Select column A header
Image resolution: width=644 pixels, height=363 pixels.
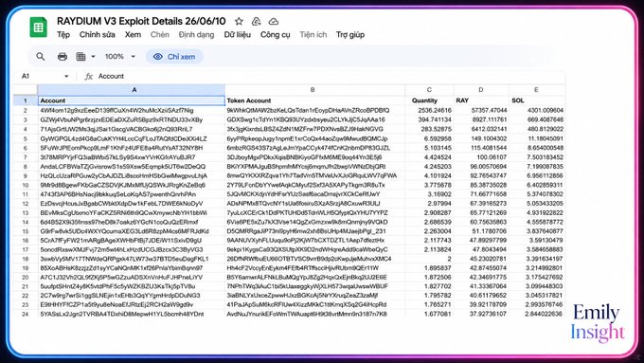tap(132, 90)
